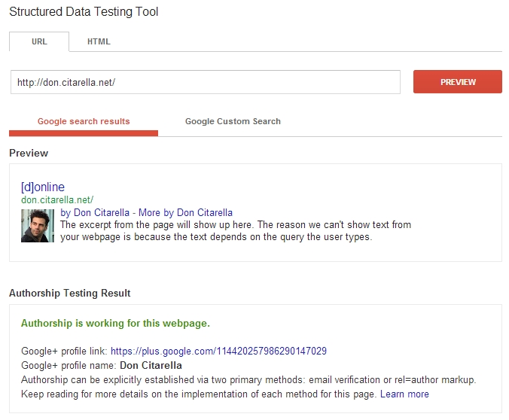The width and height of the screenshot is (509, 420).
Task: Click the green don.citarella.net/ result URL
Action: click(57, 200)
